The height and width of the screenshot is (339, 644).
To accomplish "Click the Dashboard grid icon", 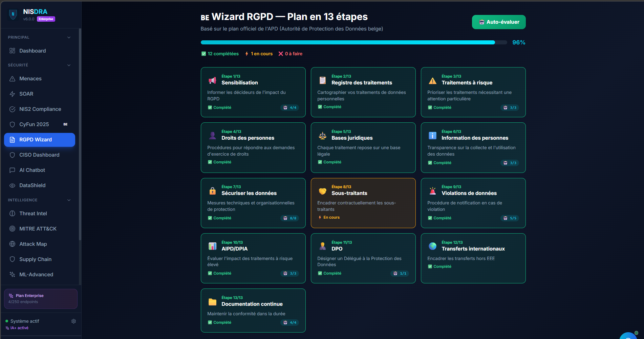I will [x=12, y=51].
